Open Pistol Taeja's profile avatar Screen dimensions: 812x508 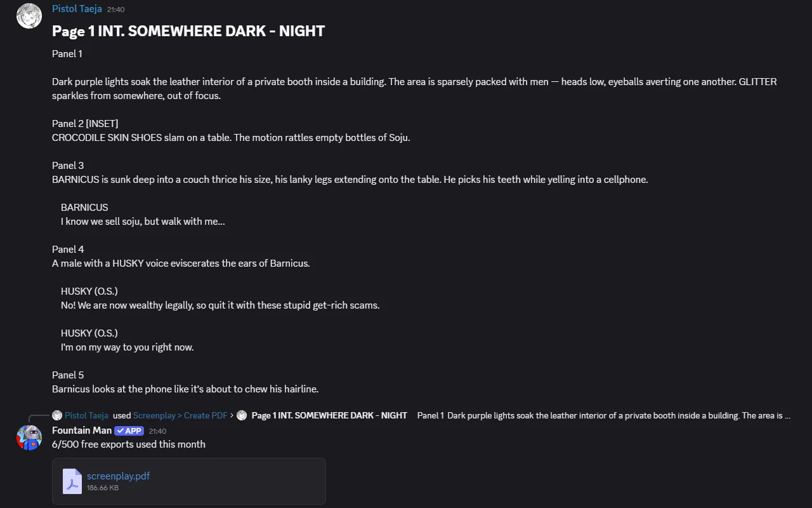tap(29, 16)
